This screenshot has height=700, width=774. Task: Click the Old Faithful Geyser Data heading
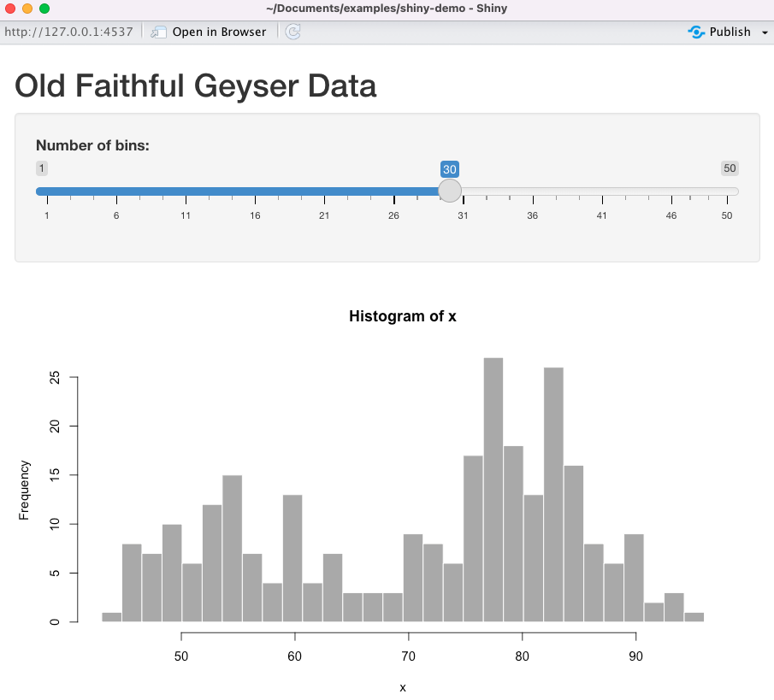click(x=195, y=86)
